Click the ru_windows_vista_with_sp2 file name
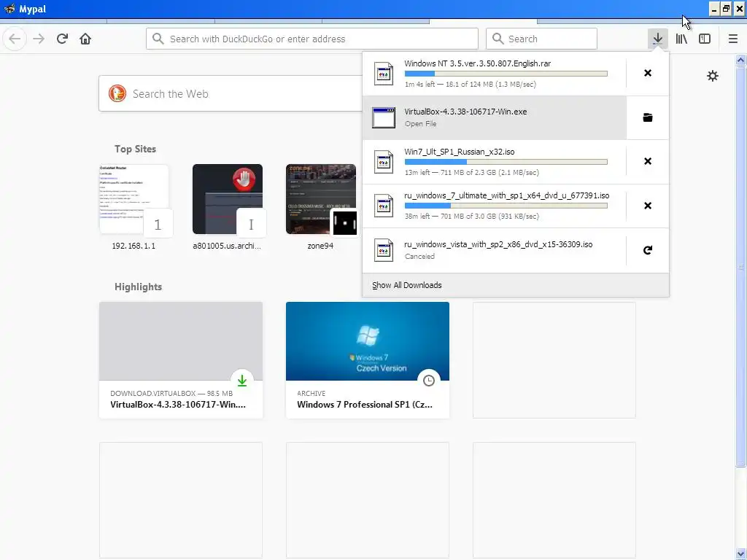The width and height of the screenshot is (747, 560). (498, 244)
